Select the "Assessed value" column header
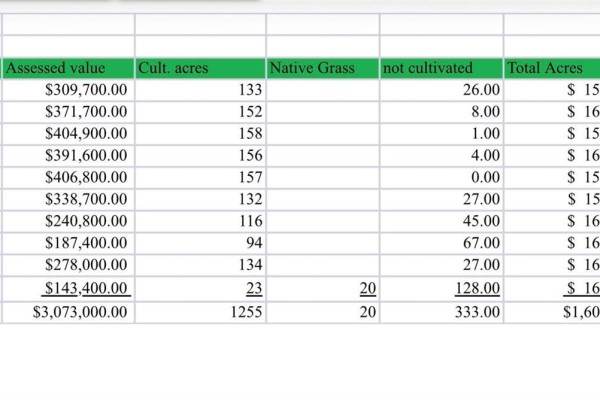 pos(68,69)
